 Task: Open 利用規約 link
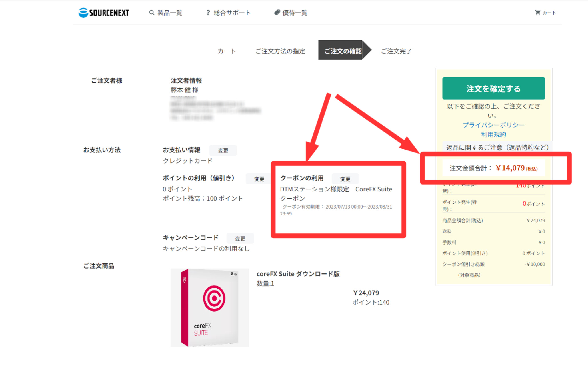(493, 134)
